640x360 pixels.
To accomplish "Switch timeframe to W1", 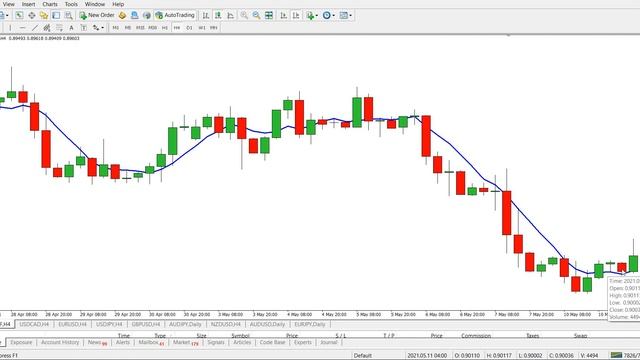I will click(202, 28).
